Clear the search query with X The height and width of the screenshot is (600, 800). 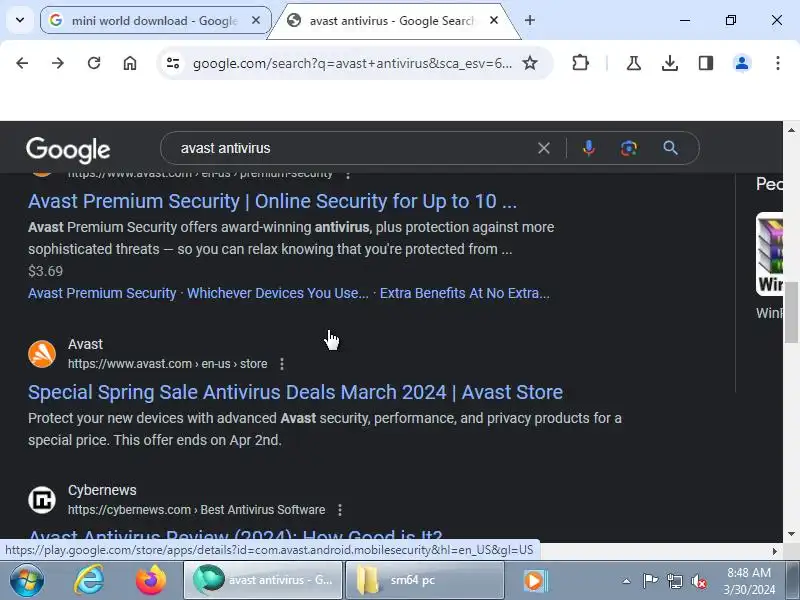click(544, 148)
